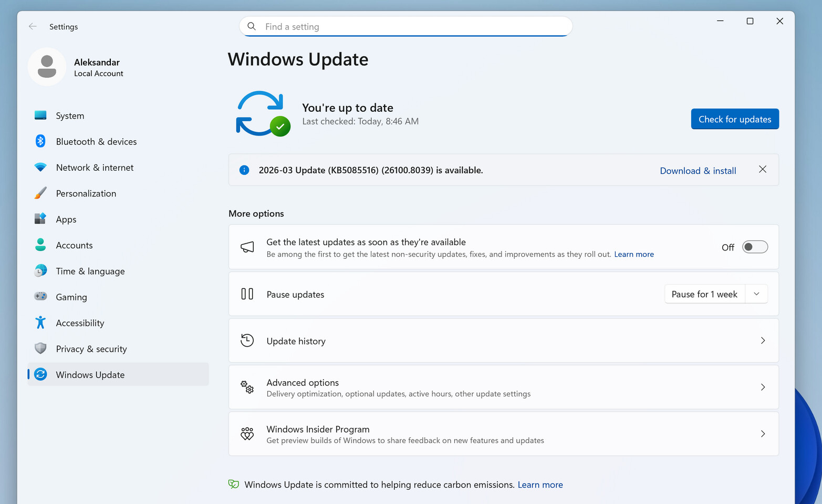Click the user profile avatar picture

pos(47,67)
